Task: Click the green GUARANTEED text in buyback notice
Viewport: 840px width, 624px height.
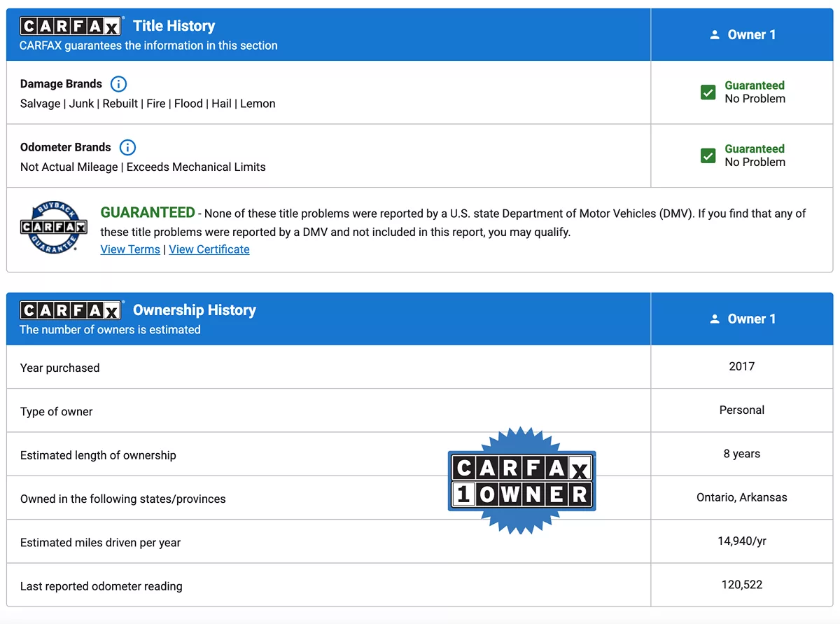Action: pos(148,212)
